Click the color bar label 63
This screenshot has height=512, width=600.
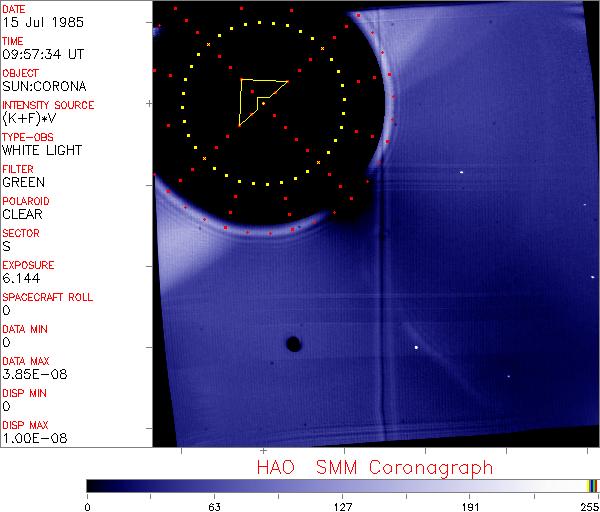point(214,507)
